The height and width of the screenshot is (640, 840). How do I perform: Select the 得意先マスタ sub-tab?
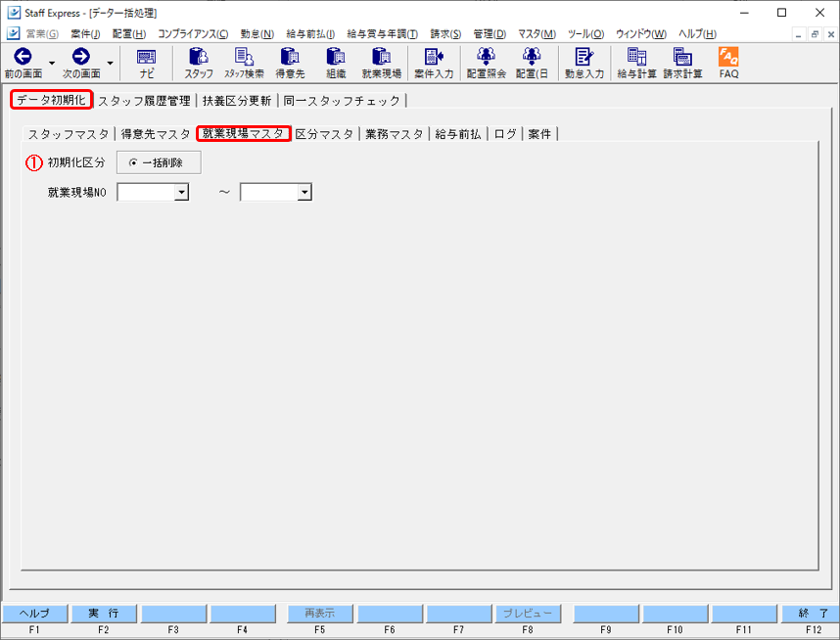[156, 134]
